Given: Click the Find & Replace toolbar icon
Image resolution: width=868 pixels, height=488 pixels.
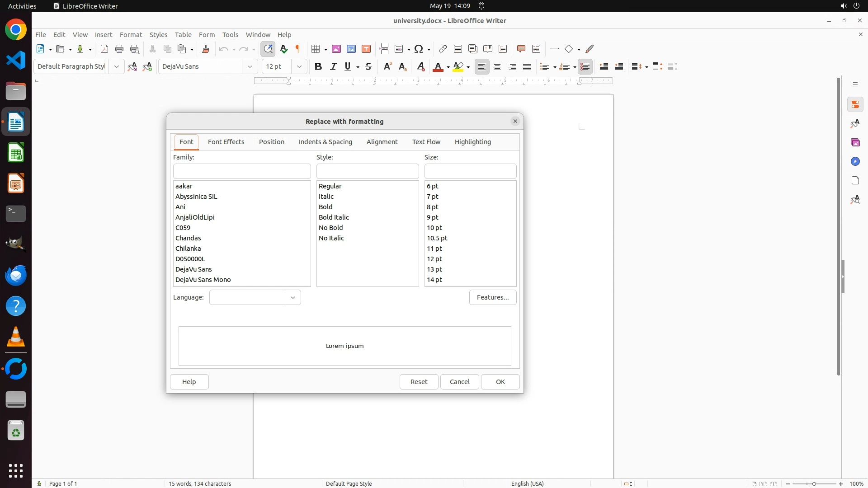Looking at the screenshot, I should [268, 49].
